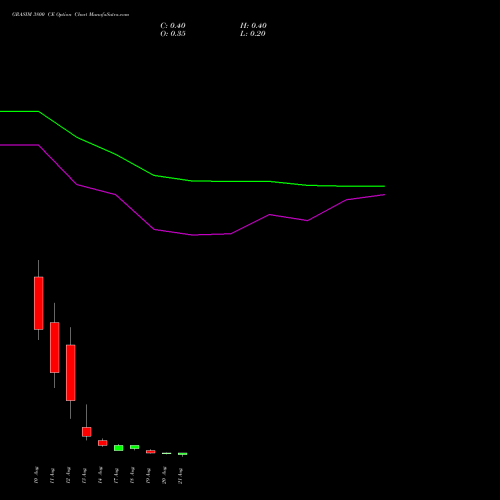Select the green candle for 17 Aug
Screen dimensions: 500x500
(119, 448)
